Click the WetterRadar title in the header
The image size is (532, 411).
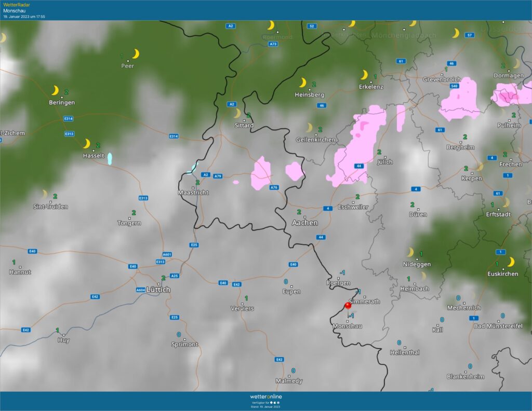tap(17, 5)
